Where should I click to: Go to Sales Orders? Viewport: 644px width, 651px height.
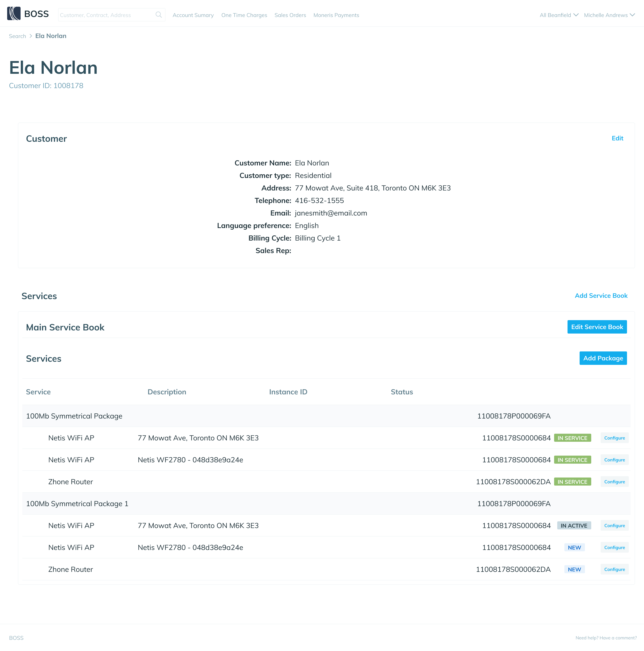click(x=290, y=15)
